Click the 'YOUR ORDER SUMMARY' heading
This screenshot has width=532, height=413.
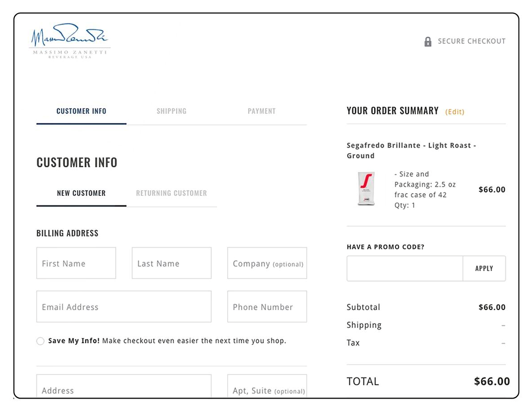393,111
